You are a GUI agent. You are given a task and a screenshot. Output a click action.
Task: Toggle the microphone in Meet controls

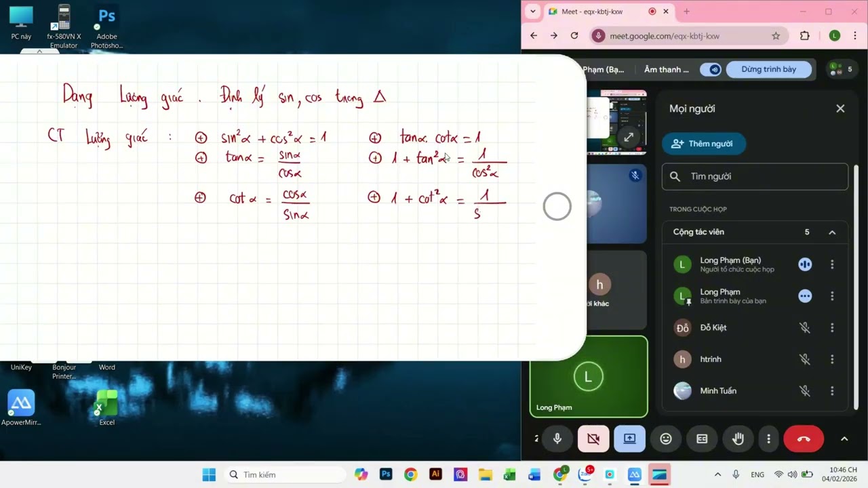(557, 439)
